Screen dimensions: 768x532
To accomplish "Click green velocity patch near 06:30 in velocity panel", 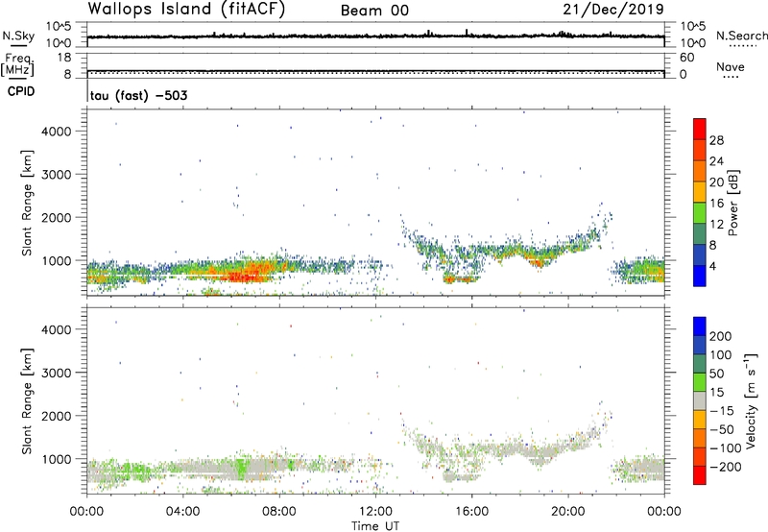I will pos(240,468).
